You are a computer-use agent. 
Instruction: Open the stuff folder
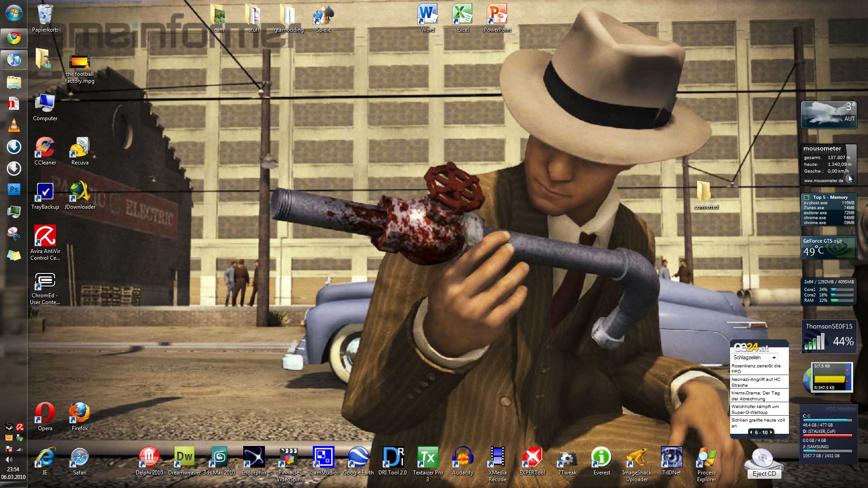point(254,18)
